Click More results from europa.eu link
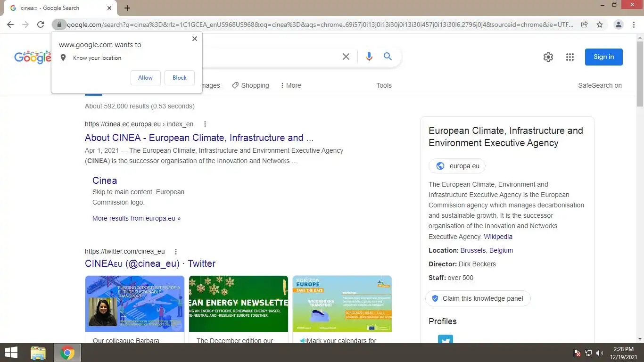 pyautogui.click(x=136, y=218)
